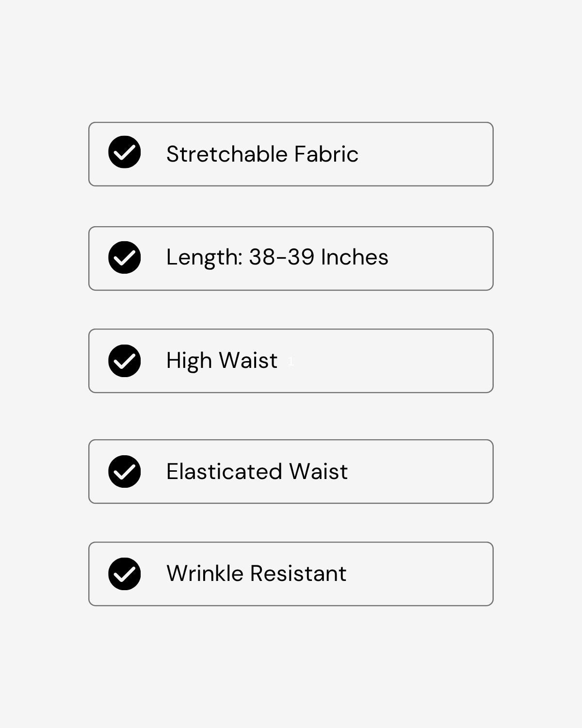Click the word "Resistant" in last box
The width and height of the screenshot is (582, 728).
(x=298, y=573)
